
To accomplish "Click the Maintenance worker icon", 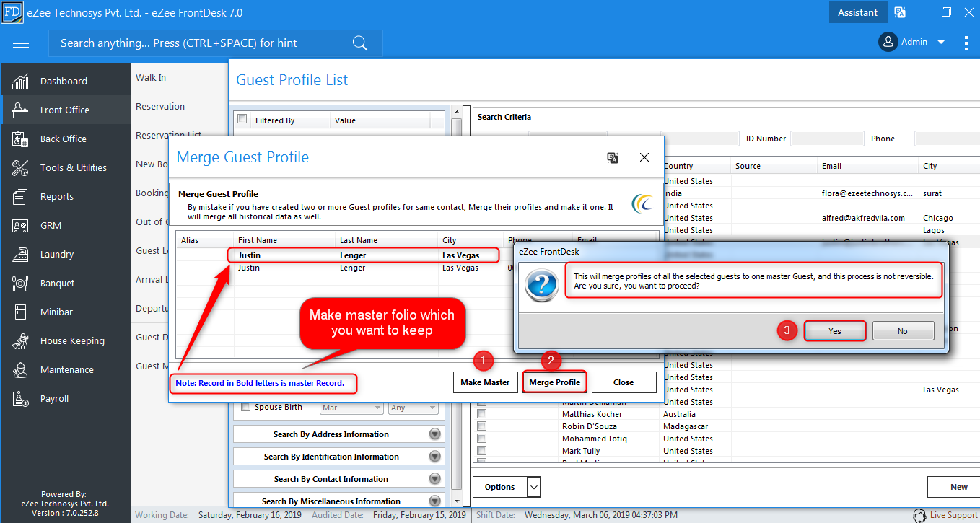I will point(20,370).
